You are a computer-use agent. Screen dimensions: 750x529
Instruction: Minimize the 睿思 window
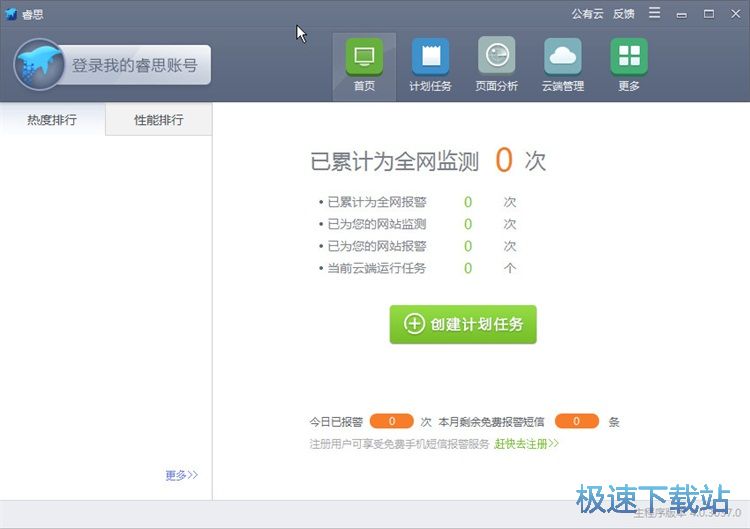pyautogui.click(x=681, y=14)
